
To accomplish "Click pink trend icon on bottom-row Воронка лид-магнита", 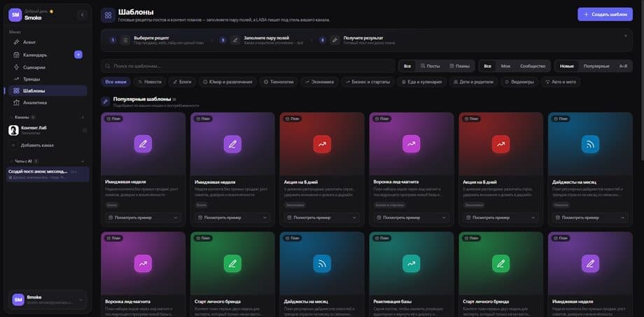I will [x=143, y=264].
